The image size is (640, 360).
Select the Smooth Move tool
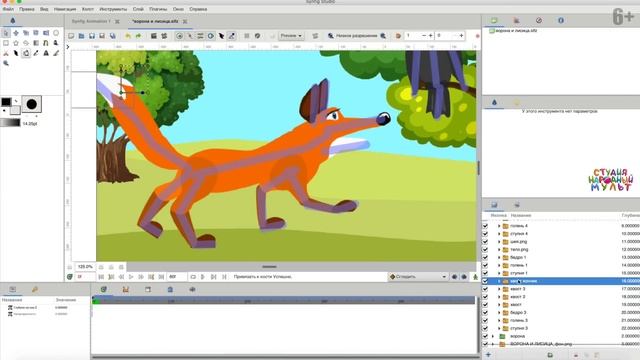(16, 33)
